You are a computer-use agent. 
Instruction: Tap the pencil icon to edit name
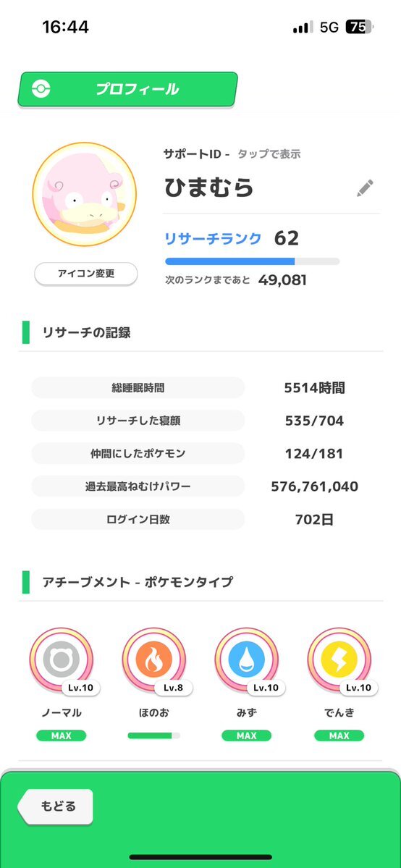pyautogui.click(x=364, y=188)
